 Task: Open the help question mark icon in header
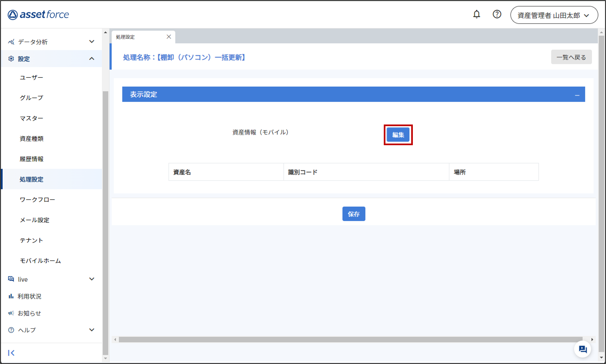coord(497,14)
